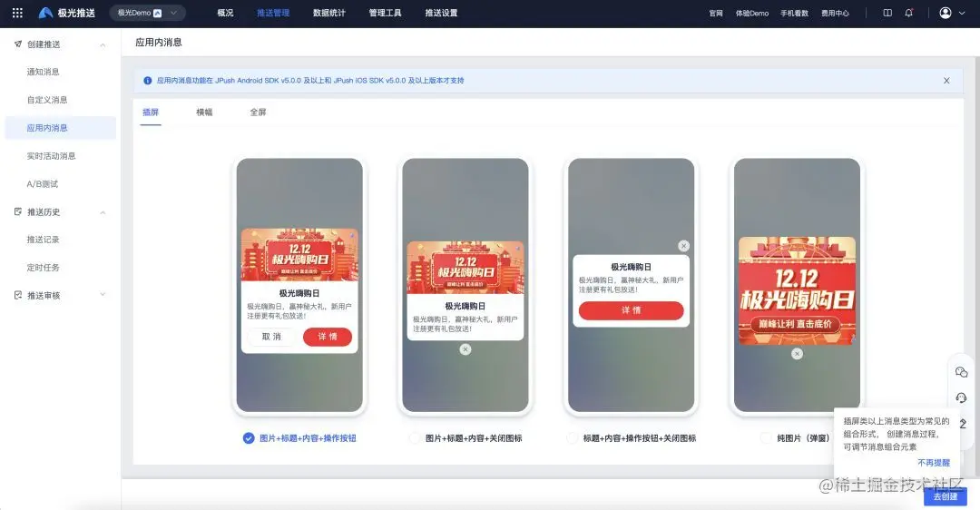Click close icon above third preview card

(x=684, y=246)
